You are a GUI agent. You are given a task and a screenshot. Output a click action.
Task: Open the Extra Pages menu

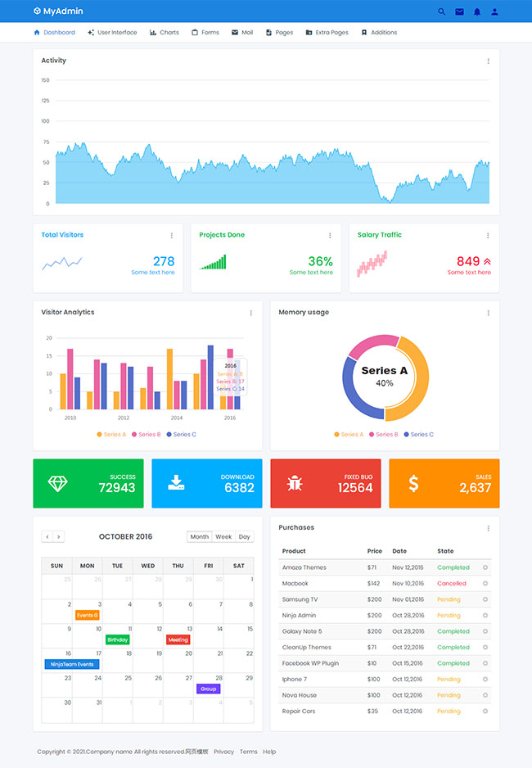(327, 33)
